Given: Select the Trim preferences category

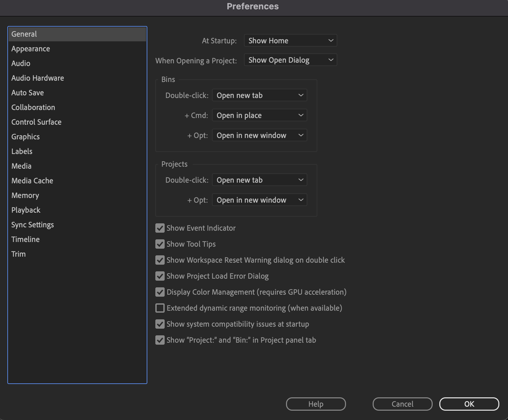Looking at the screenshot, I should point(18,254).
